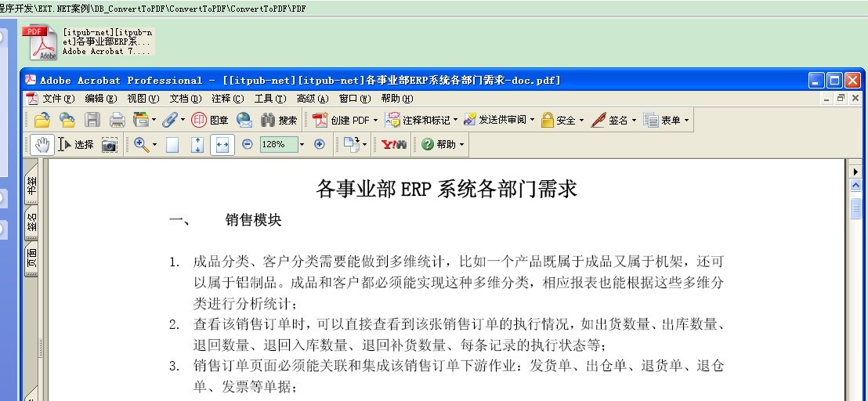Click the Acrobat document icon in menu bar

point(33,99)
